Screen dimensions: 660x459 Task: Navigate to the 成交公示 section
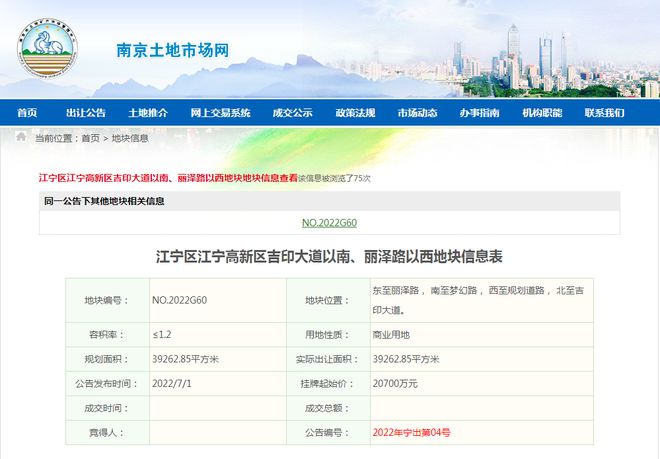click(x=293, y=113)
